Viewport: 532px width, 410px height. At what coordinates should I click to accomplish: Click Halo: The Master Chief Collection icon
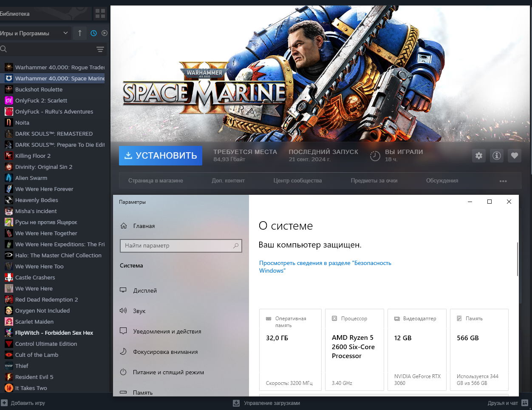click(x=9, y=255)
